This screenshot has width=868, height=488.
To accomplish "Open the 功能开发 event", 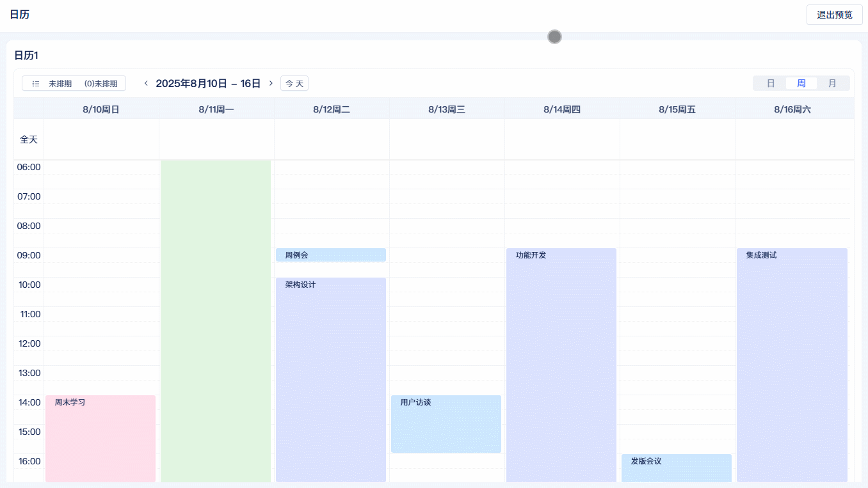I will (561, 365).
